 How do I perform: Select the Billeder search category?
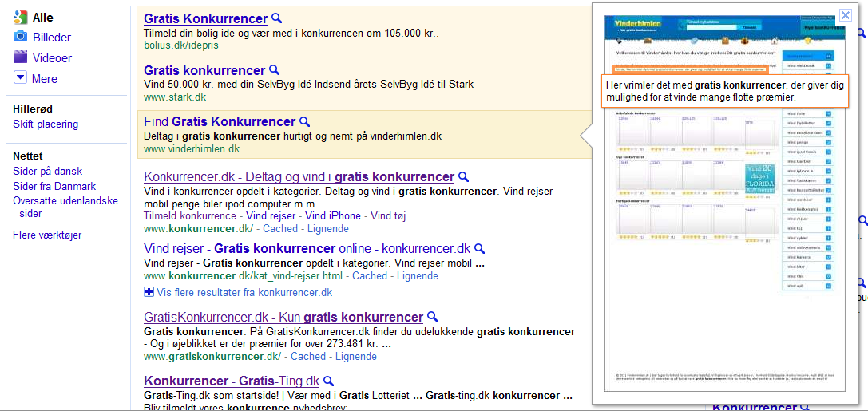pyautogui.click(x=51, y=38)
